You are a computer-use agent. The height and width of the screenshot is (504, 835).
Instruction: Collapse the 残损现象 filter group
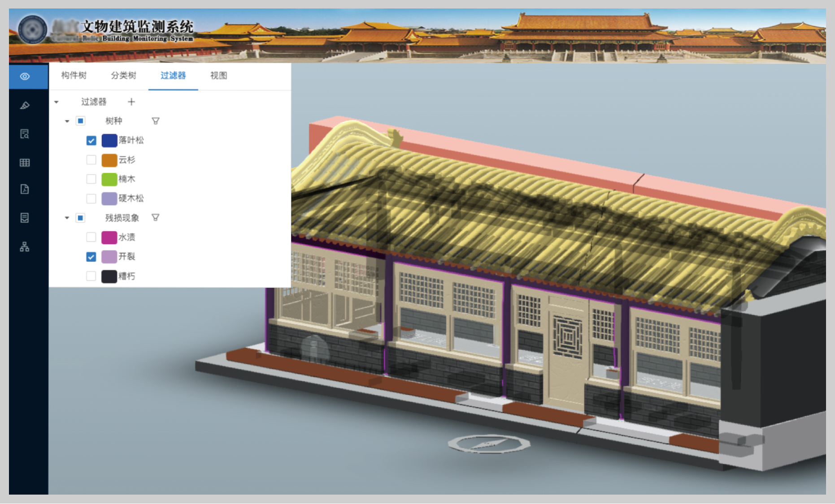(x=67, y=218)
